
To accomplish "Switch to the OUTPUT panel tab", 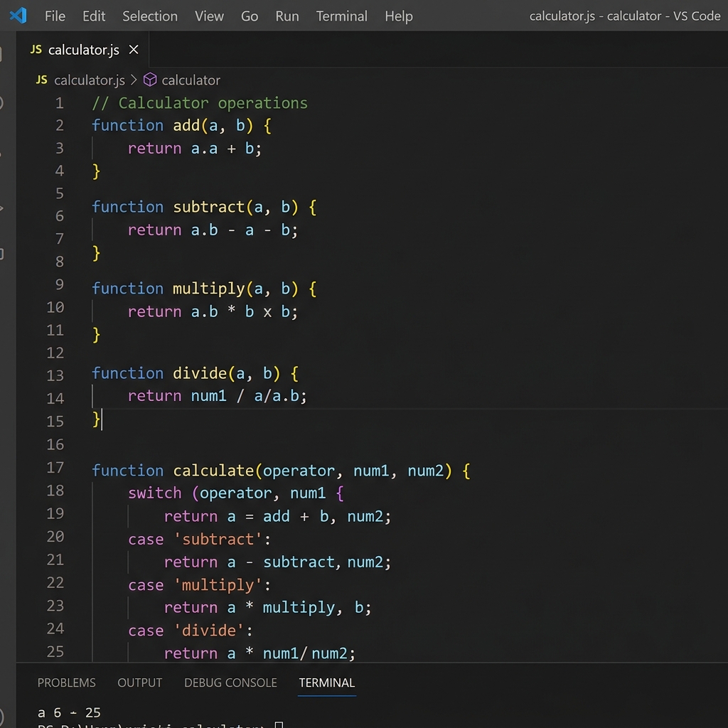I will pos(140,682).
